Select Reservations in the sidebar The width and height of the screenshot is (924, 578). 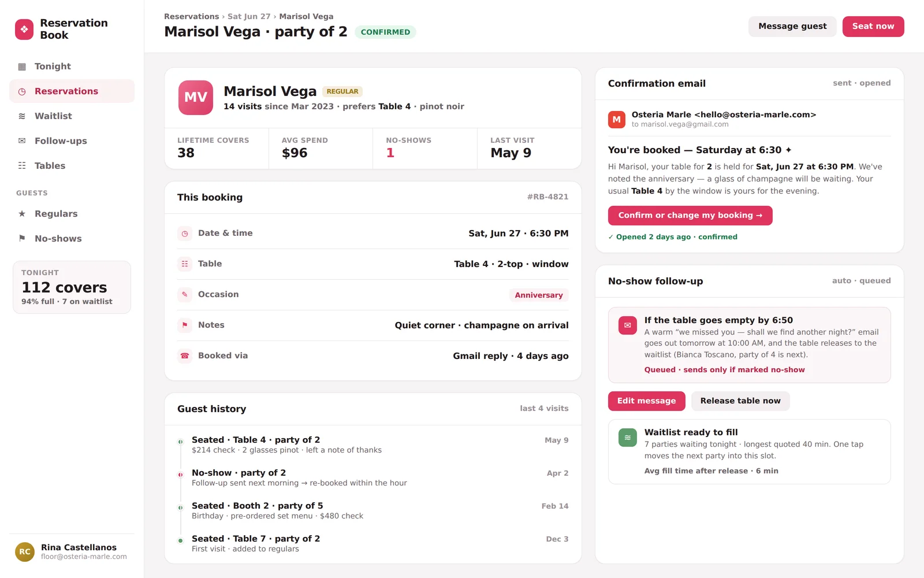point(72,91)
